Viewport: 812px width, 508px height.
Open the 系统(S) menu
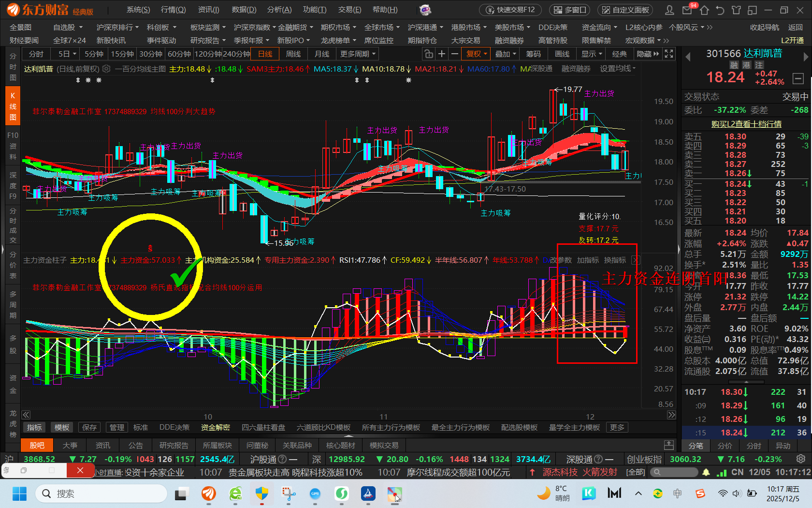click(138, 10)
